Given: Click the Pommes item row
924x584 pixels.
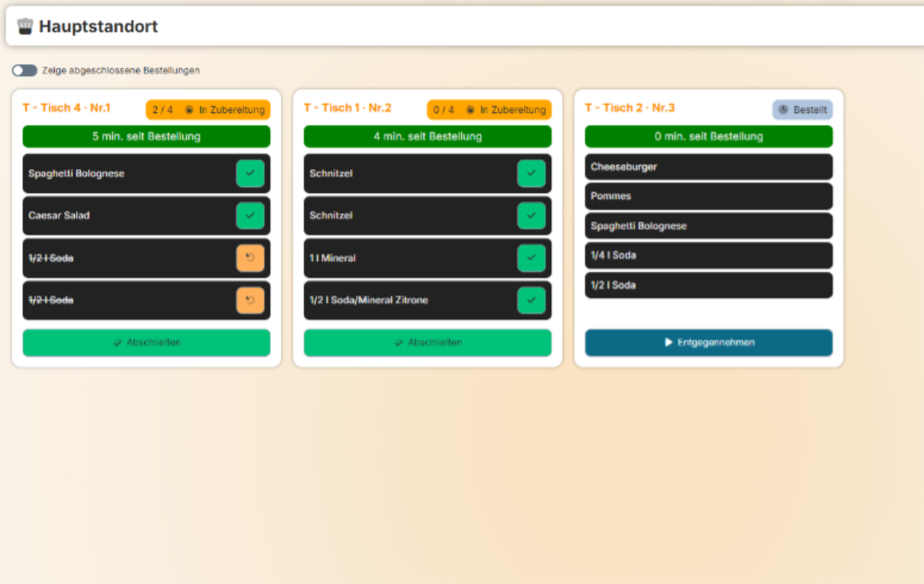Looking at the screenshot, I should tap(709, 196).
